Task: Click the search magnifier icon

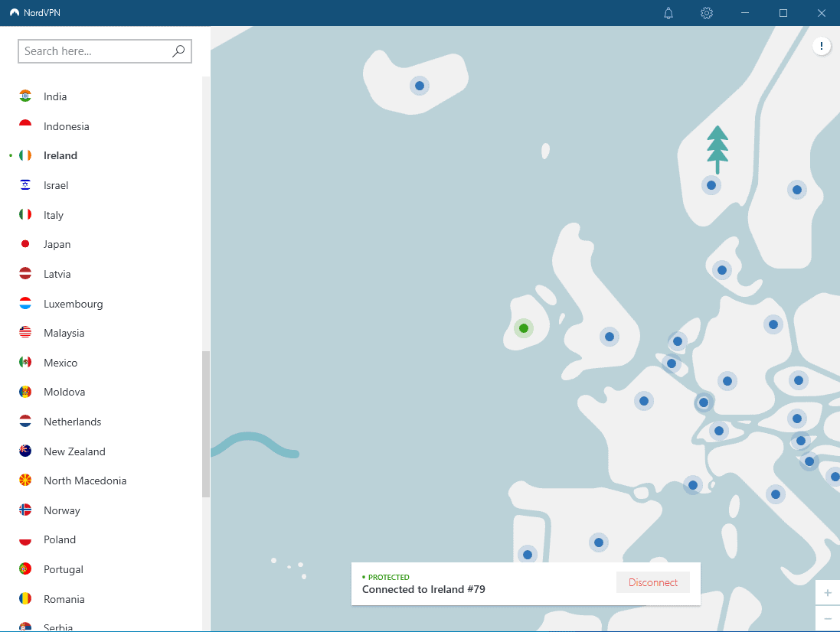Action: point(178,51)
